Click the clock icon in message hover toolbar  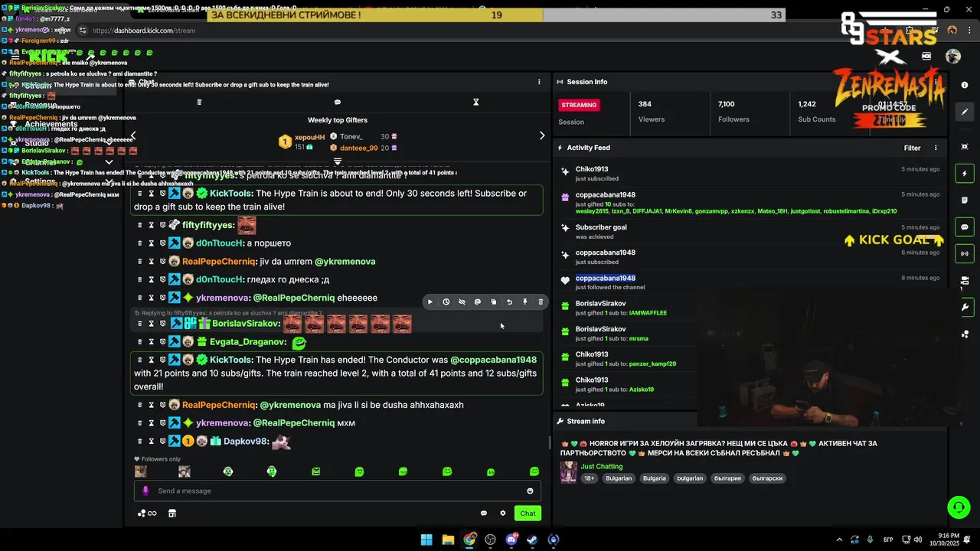446,302
